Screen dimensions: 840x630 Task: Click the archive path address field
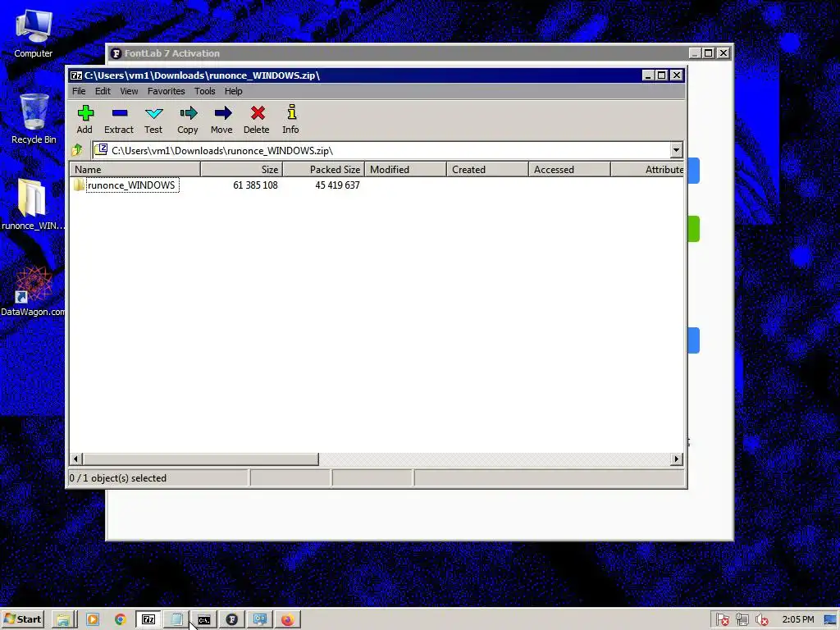[381, 151]
